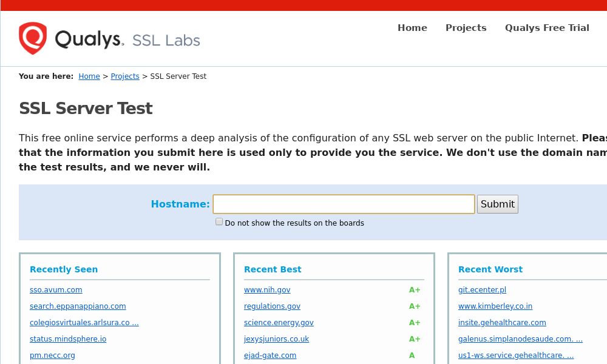Open git.ecenter.pl in Recent Worst
Screen dimensions: 607x364
point(482,290)
